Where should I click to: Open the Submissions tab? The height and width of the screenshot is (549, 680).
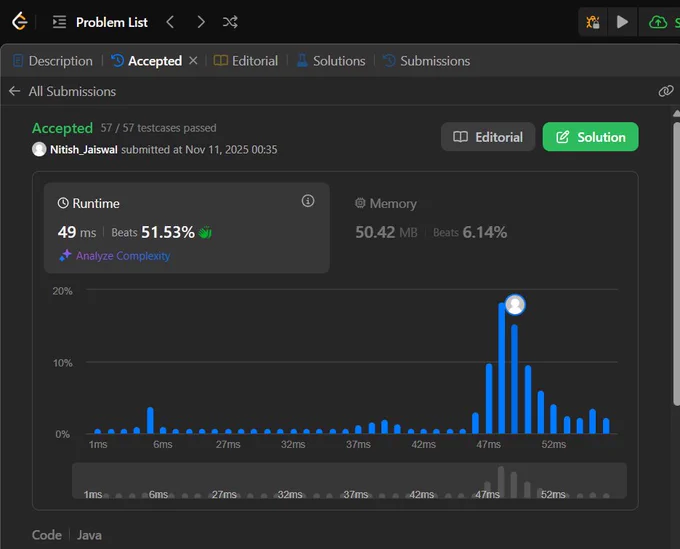coord(427,61)
